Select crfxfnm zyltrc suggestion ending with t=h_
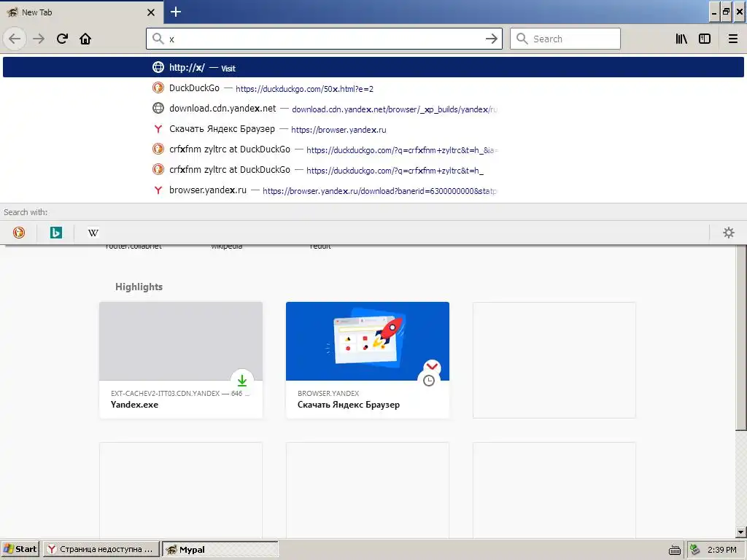The width and height of the screenshot is (747, 560). coord(373,169)
